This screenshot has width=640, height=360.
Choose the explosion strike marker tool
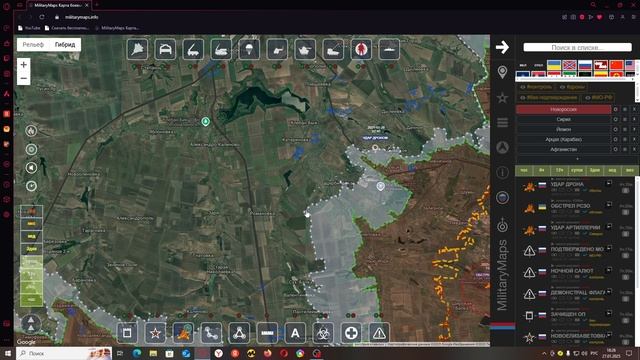coord(183,333)
